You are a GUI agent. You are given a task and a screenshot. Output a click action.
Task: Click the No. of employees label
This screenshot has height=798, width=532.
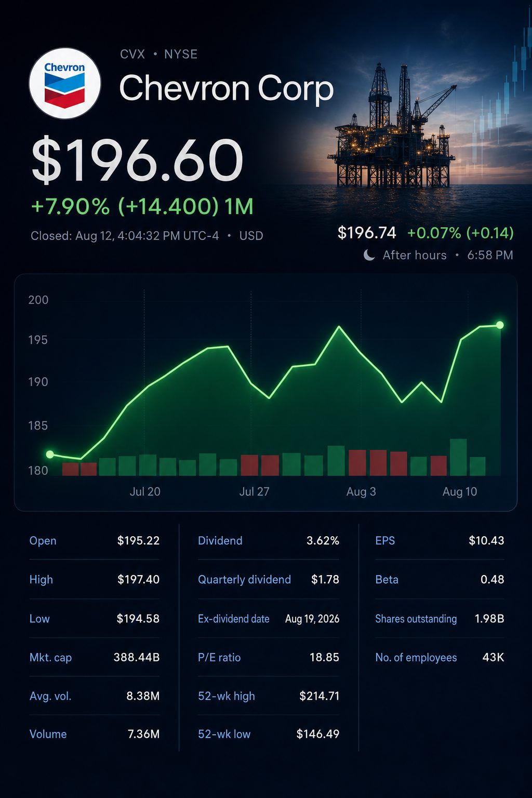pyautogui.click(x=416, y=657)
